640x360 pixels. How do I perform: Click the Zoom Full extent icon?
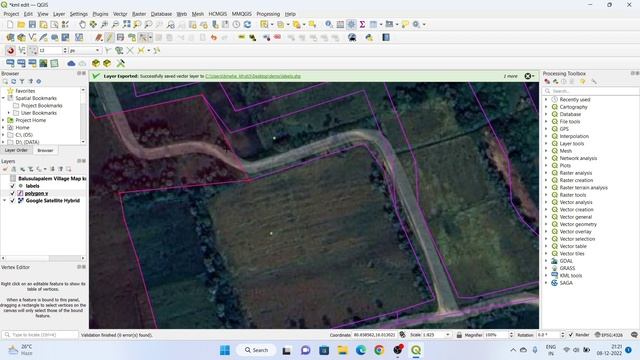point(127,24)
